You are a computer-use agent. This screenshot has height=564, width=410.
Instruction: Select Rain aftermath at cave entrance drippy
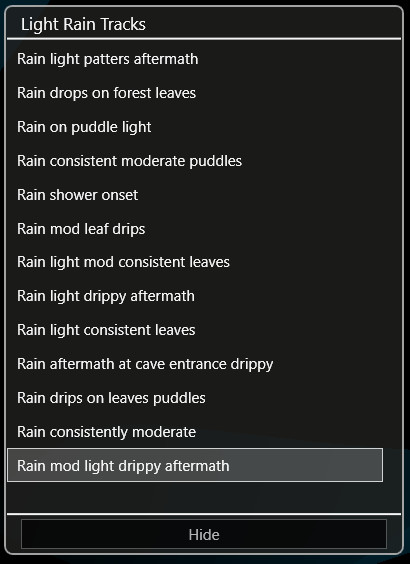(x=195, y=364)
